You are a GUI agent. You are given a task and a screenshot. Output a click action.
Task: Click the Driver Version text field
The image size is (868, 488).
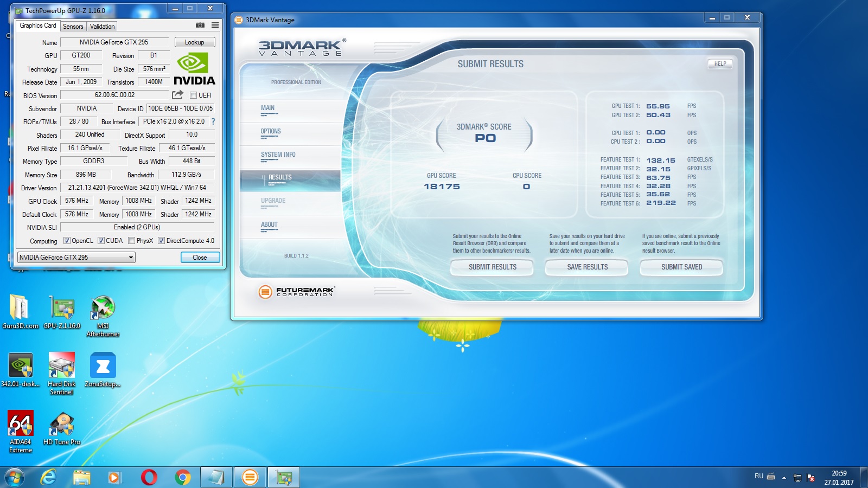(137, 188)
